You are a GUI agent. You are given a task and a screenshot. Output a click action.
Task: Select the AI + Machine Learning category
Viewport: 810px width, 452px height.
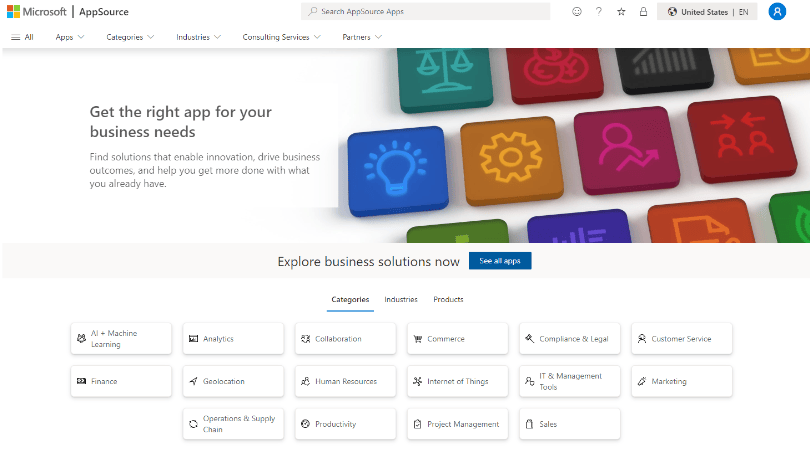(121, 339)
